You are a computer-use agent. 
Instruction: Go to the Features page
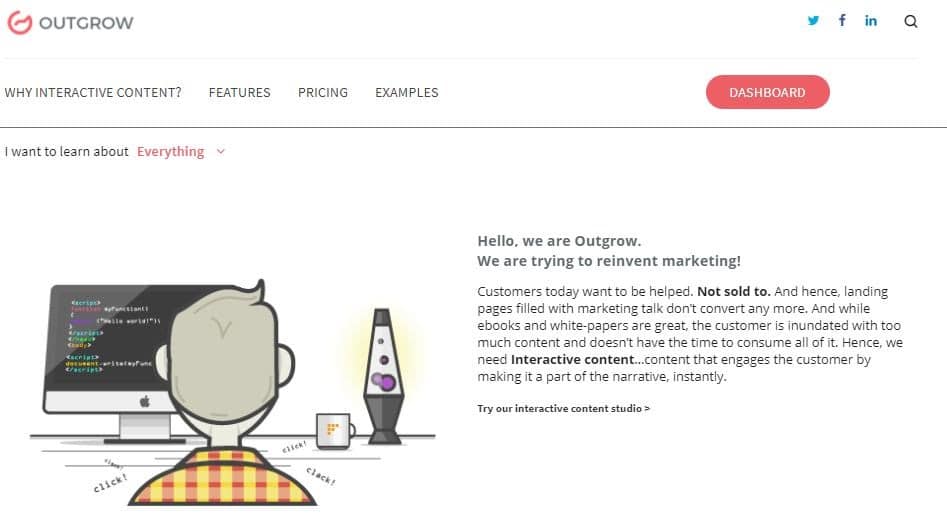click(x=239, y=93)
